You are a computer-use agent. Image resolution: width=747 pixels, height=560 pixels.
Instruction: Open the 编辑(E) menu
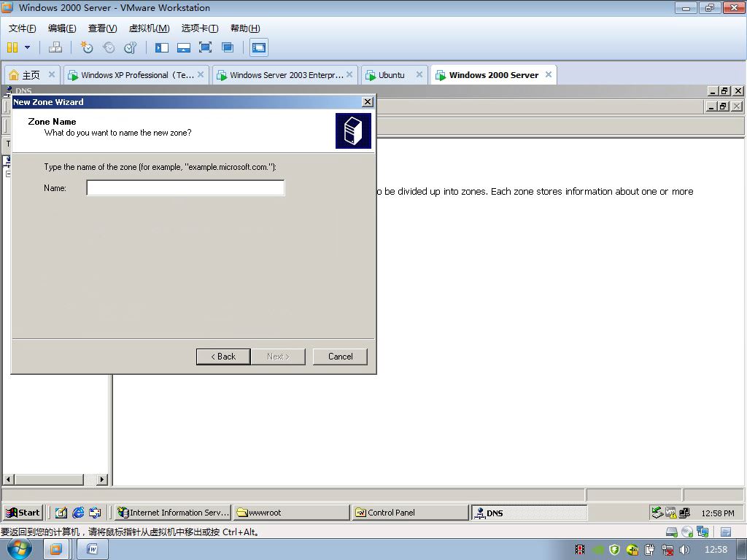pyautogui.click(x=62, y=28)
